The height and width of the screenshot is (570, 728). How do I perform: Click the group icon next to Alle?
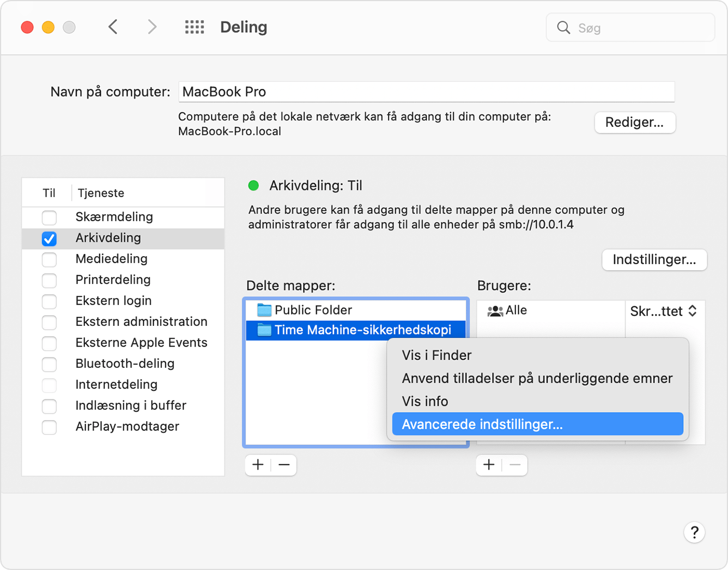[495, 311]
